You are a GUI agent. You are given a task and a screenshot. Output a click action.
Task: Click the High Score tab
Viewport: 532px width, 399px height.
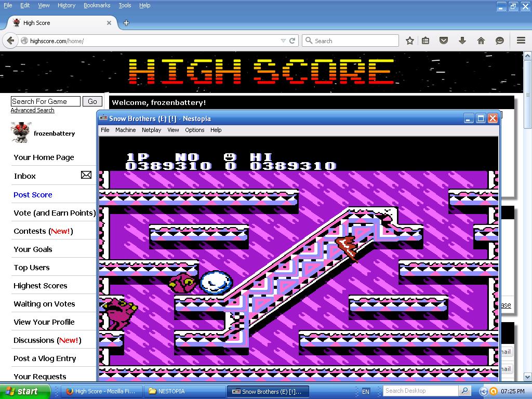[62, 23]
